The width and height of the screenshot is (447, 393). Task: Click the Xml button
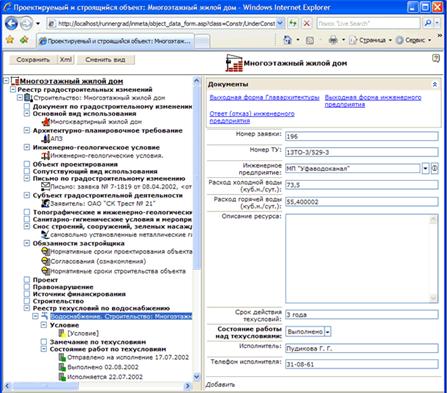(66, 60)
